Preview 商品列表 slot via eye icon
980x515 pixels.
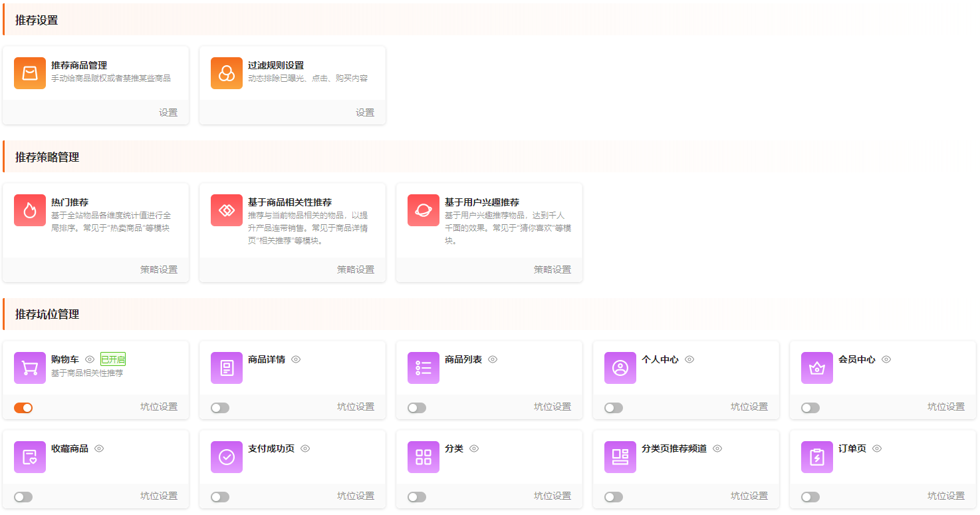pos(493,359)
